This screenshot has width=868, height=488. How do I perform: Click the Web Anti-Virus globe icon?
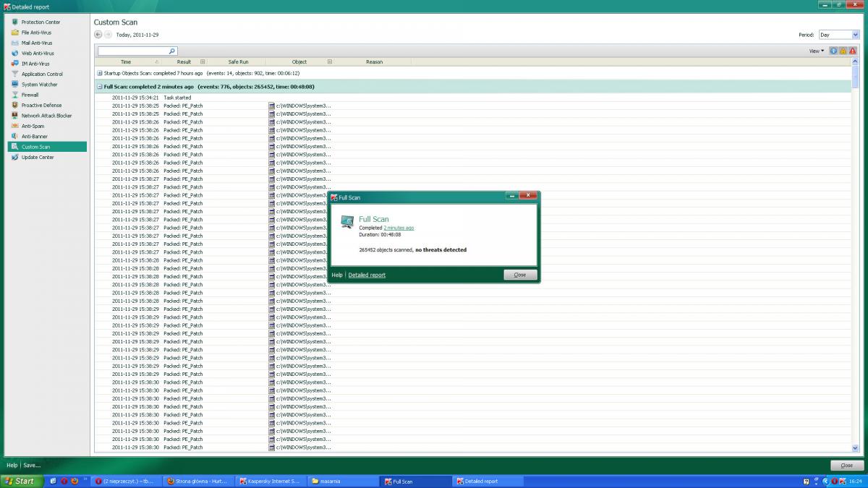14,53
